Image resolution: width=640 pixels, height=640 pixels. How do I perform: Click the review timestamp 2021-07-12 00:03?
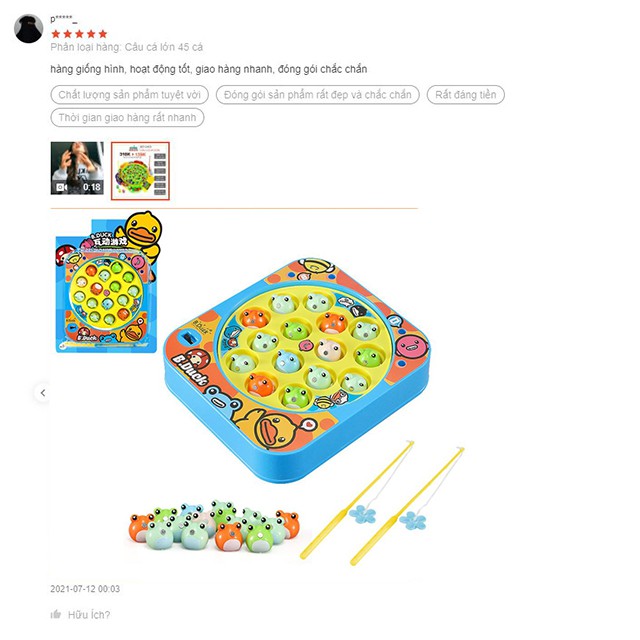pyautogui.click(x=85, y=589)
